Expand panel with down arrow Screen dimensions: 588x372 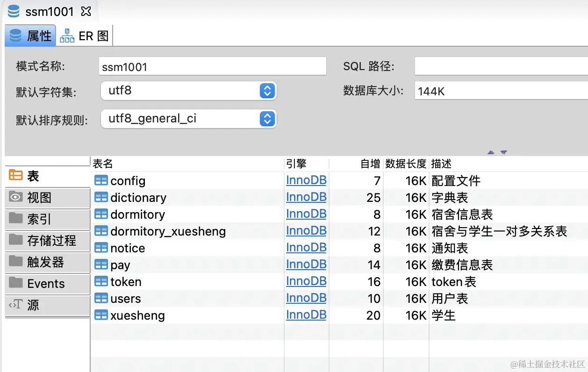(504, 152)
